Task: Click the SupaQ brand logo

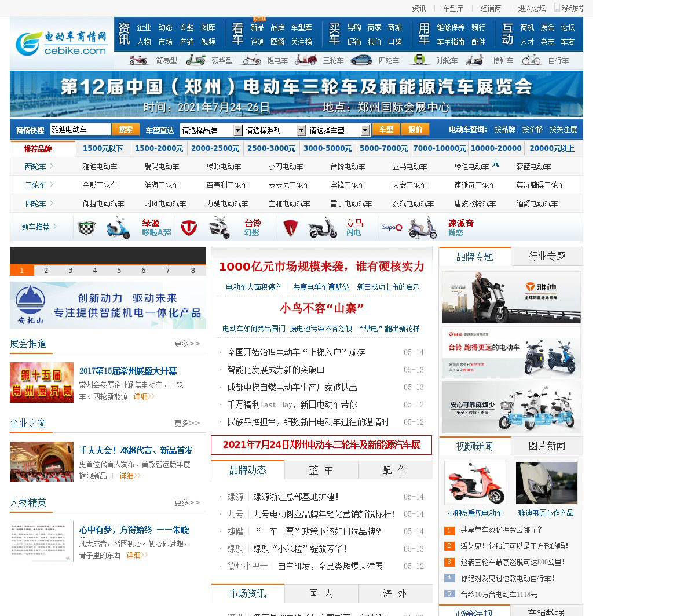Action: point(392,228)
